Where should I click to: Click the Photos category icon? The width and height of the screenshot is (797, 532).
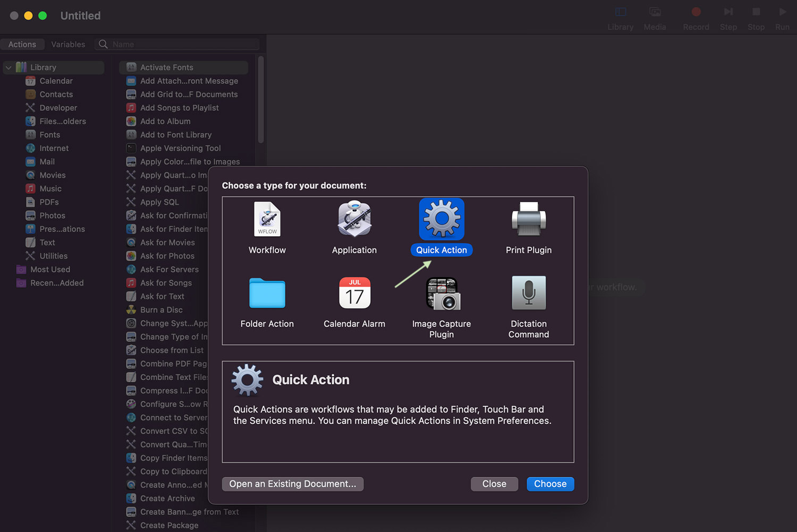(x=31, y=216)
